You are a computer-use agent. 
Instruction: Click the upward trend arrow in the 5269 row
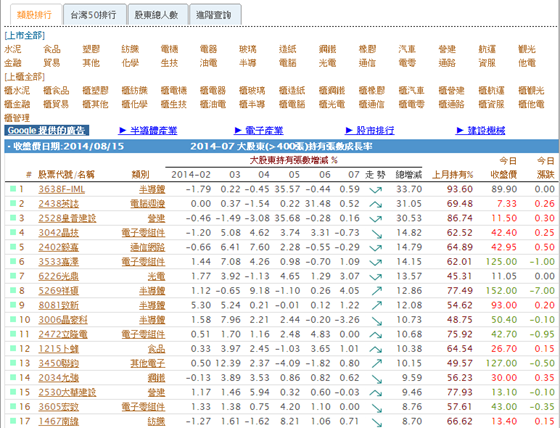[376, 291]
